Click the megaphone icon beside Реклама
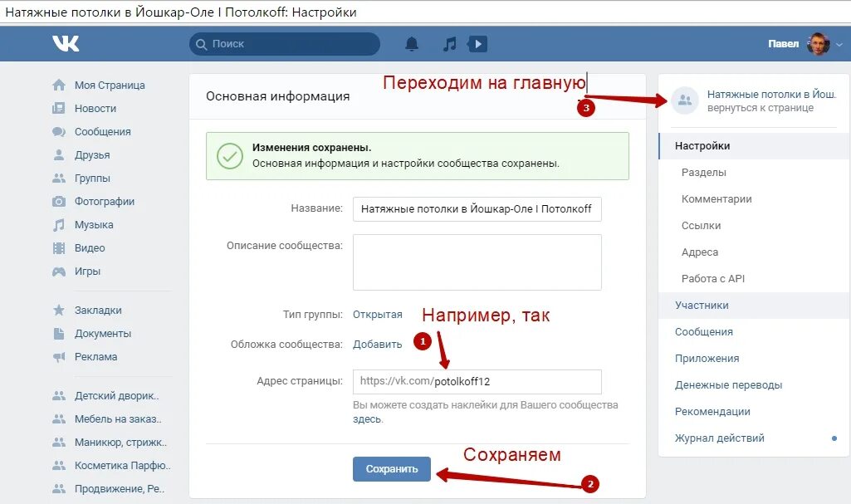851x504 pixels. [x=59, y=357]
